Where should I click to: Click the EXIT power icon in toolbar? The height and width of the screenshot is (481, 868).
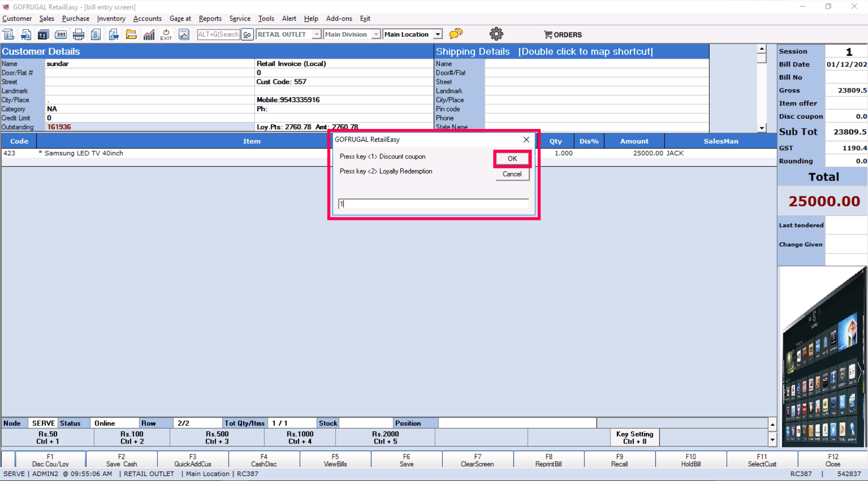(166, 34)
